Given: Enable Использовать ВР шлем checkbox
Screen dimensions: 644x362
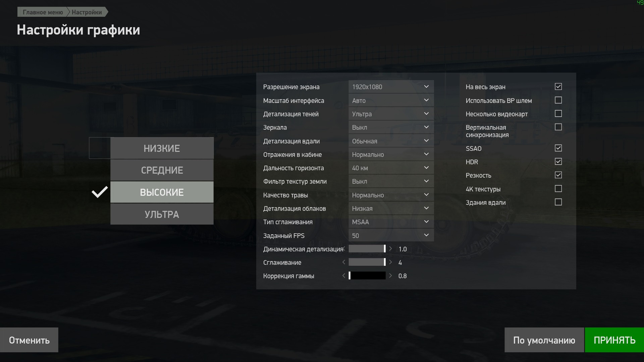Looking at the screenshot, I should coord(558,100).
